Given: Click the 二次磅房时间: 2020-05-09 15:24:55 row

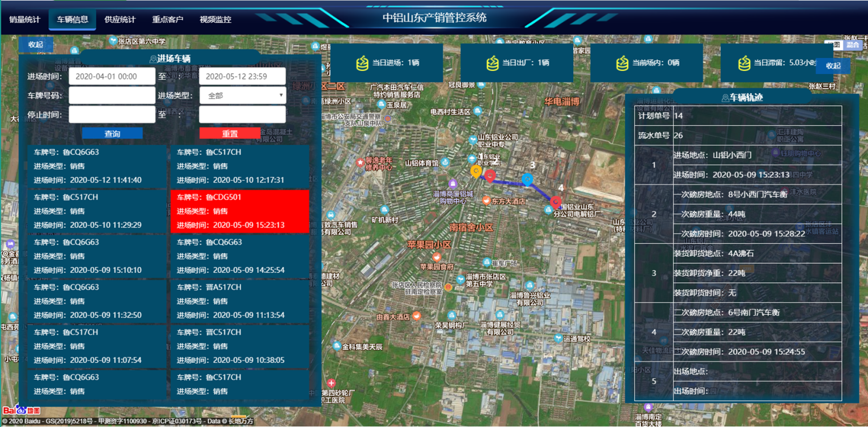Looking at the screenshot, I should point(757,352).
